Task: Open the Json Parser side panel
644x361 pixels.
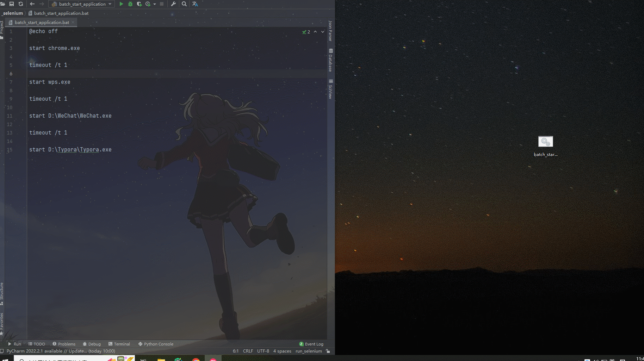Action: [330, 31]
